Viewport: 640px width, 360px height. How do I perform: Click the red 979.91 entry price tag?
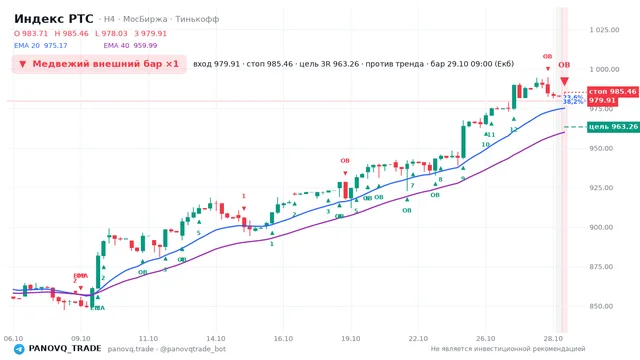602,101
